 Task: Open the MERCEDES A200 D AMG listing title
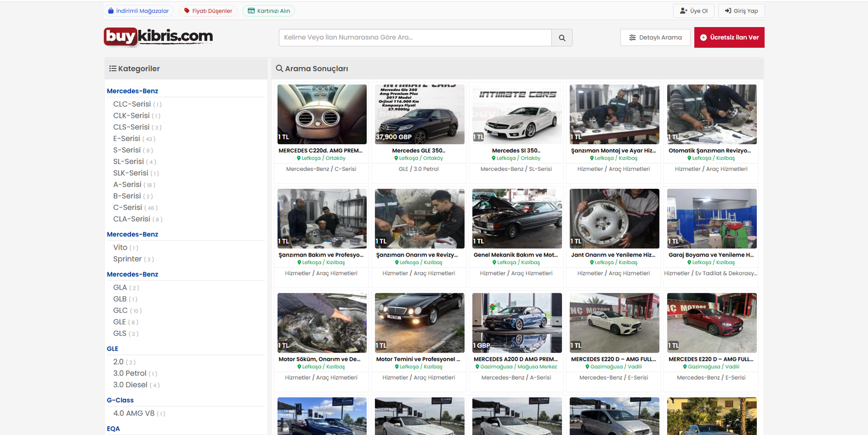(x=515, y=359)
